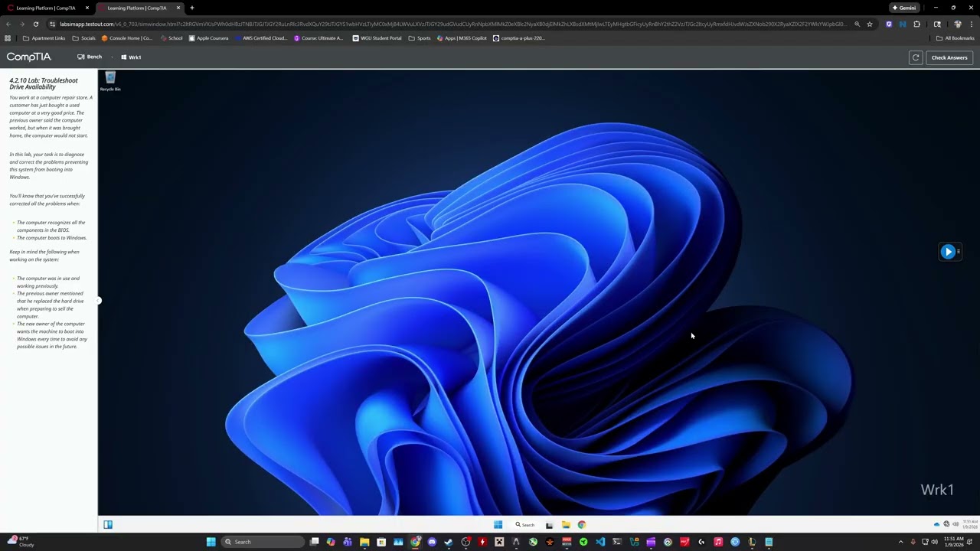Click the Search box on the Wrk1 taskbar

(x=525, y=525)
